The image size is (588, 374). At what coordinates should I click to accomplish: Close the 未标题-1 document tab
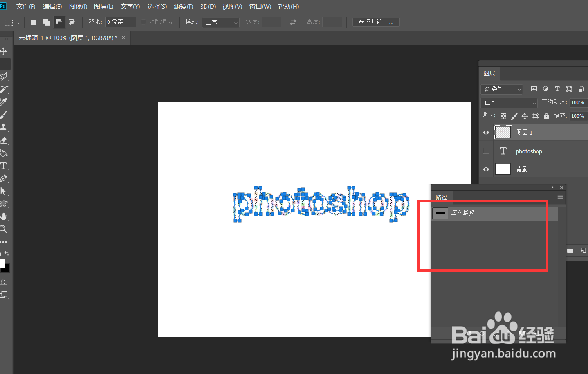(123, 38)
